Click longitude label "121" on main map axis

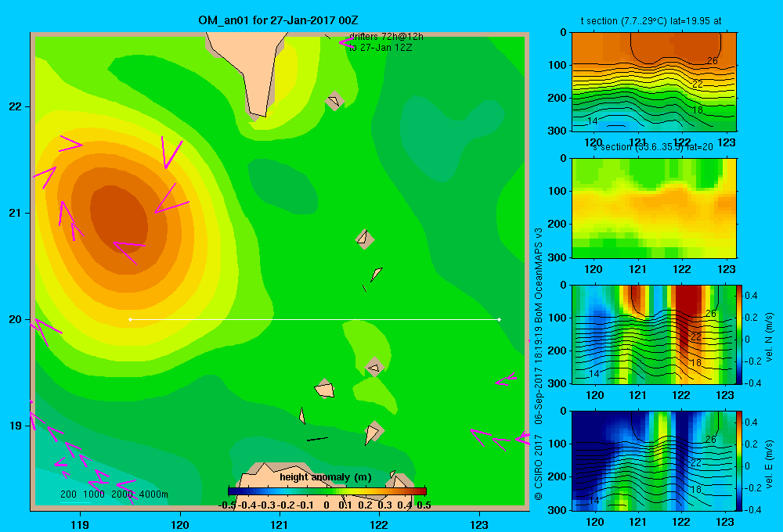pyautogui.click(x=280, y=524)
